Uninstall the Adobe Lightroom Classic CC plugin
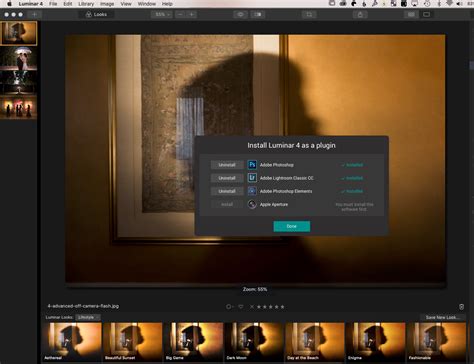Viewport: 474px width, 364px height. (x=227, y=178)
